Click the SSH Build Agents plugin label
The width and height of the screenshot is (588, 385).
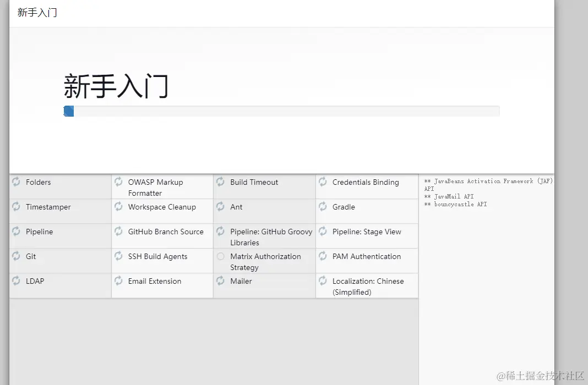coord(157,256)
